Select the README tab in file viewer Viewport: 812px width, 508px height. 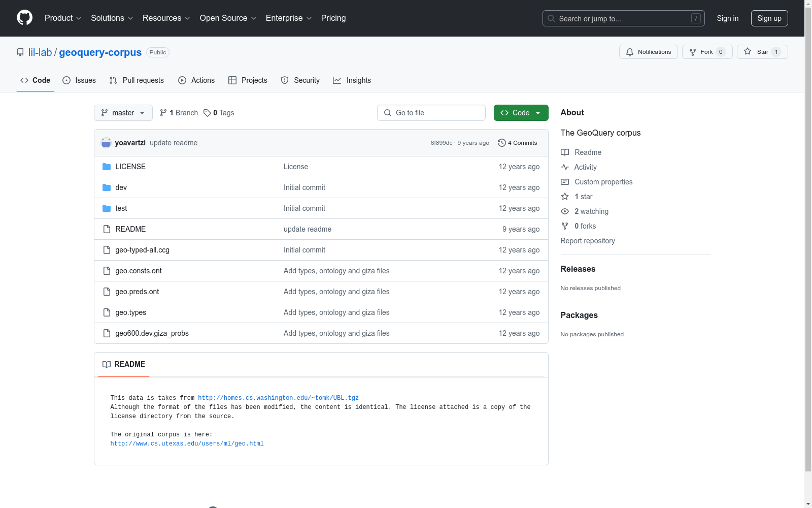tap(124, 364)
